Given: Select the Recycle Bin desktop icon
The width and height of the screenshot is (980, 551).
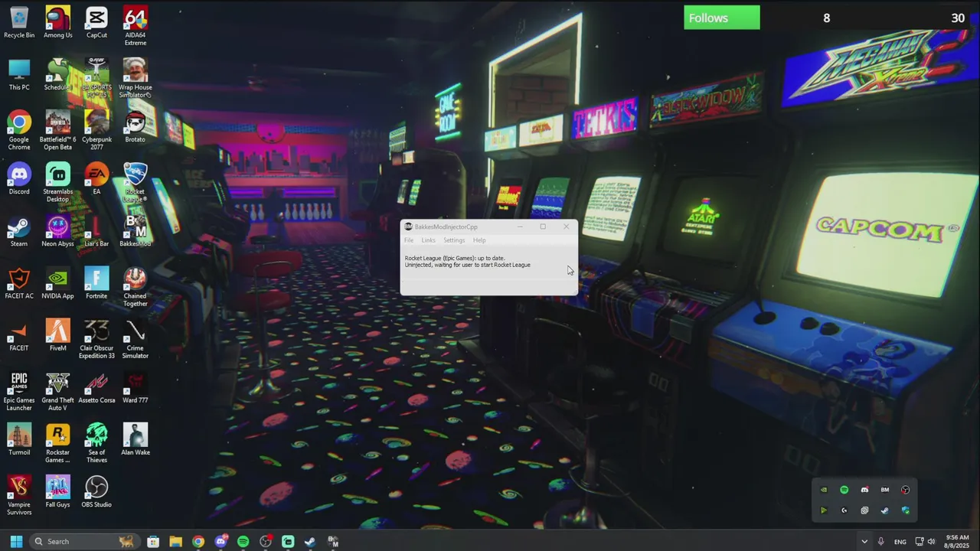Looking at the screenshot, I should pyautogui.click(x=19, y=22).
